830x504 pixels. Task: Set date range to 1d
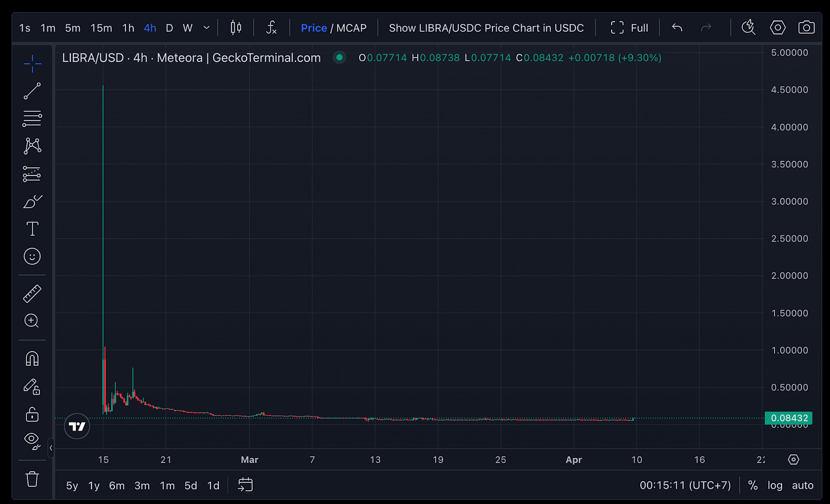pyautogui.click(x=213, y=486)
